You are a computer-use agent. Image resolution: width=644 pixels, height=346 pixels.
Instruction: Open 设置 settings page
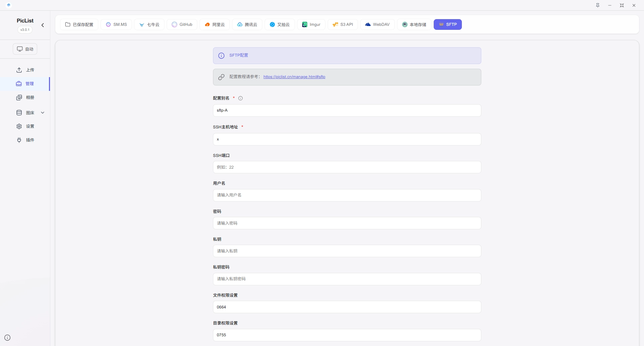pos(25,126)
